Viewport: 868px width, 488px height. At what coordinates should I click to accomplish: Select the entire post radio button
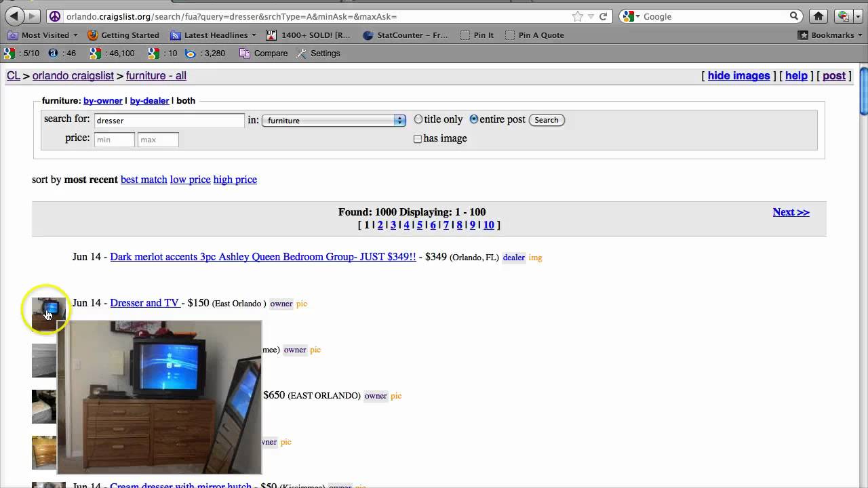coord(474,119)
